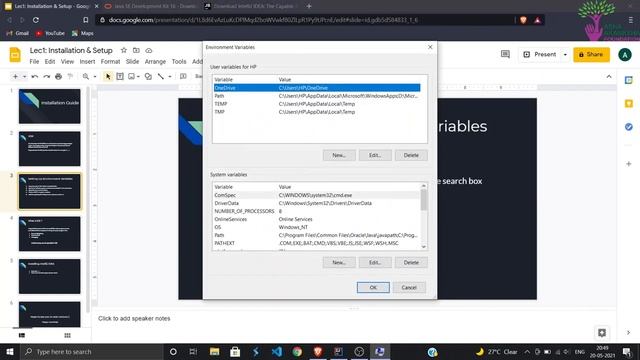The width and height of the screenshot is (640, 360).
Task: Open Arrange menu
Action: (156, 62)
